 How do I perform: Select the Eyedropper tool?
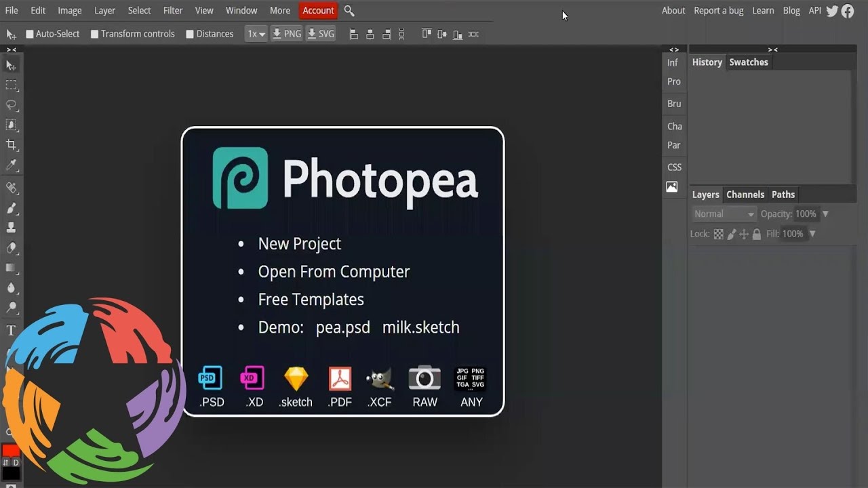coord(12,165)
